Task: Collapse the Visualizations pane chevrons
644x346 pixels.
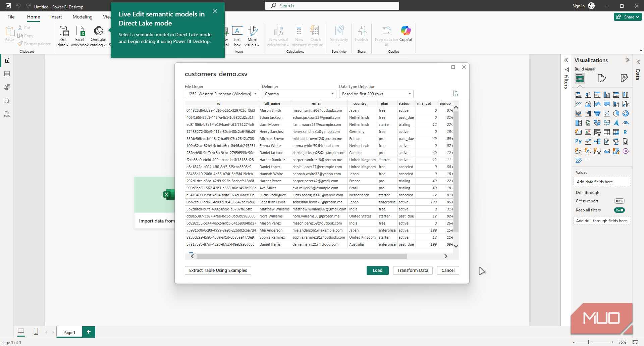Action: point(627,60)
